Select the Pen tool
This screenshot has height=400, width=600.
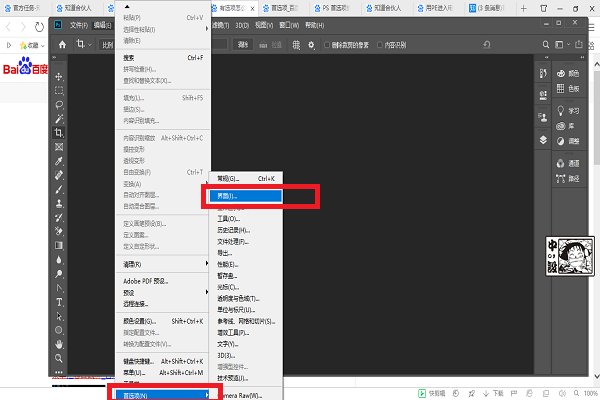[59, 288]
